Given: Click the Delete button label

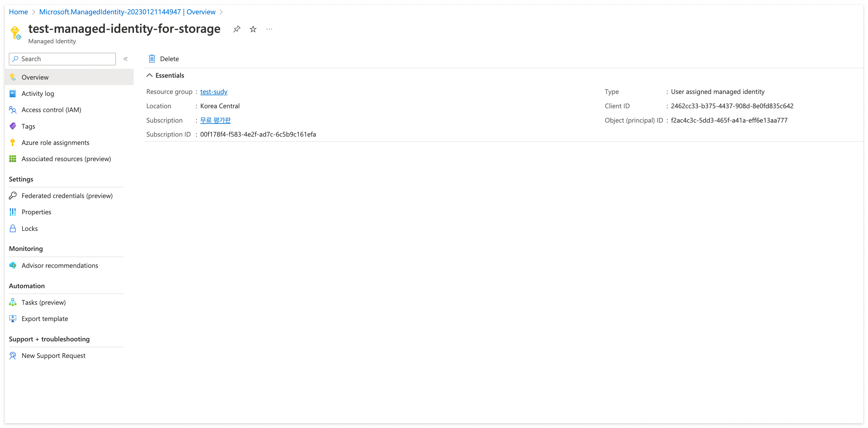Looking at the screenshot, I should point(170,59).
